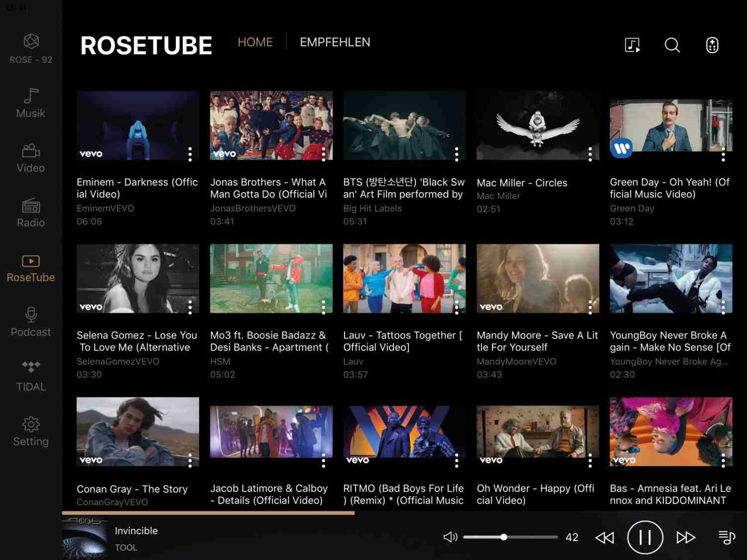Click the volume speaker icon
Image resolution: width=747 pixels, height=560 pixels.
(450, 537)
